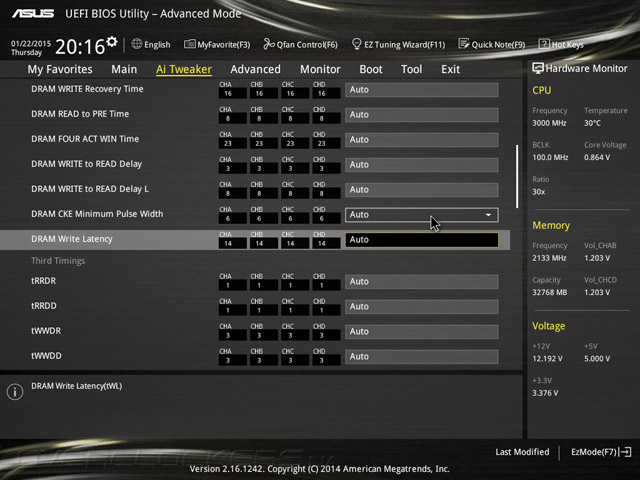
Task: Click the +3.3V 3.376 V reading
Action: pos(545,393)
